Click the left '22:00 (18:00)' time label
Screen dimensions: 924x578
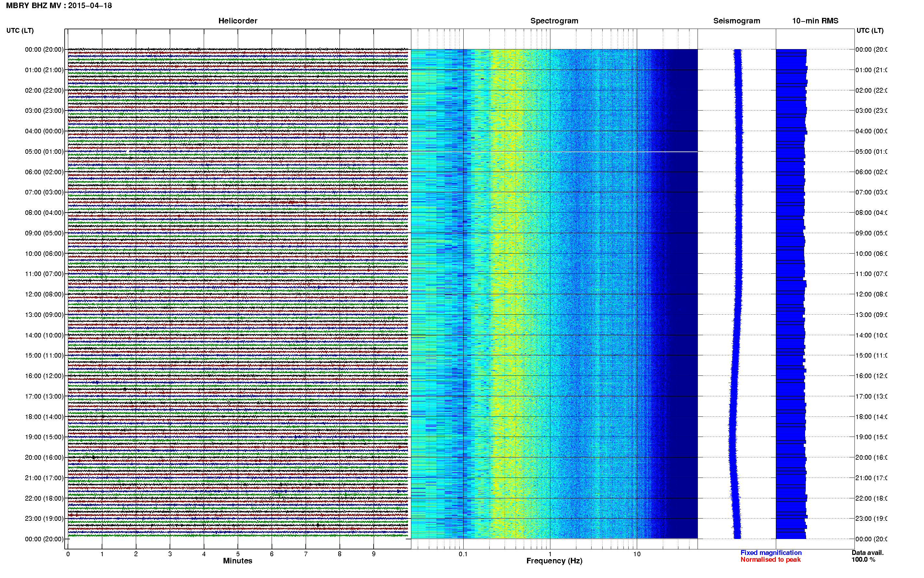pos(44,498)
